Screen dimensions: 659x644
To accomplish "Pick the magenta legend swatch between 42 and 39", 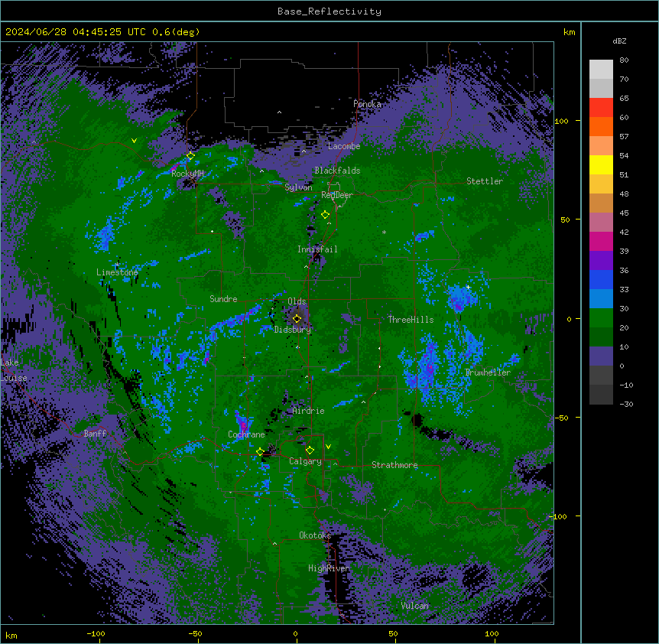I will pyautogui.click(x=601, y=241).
